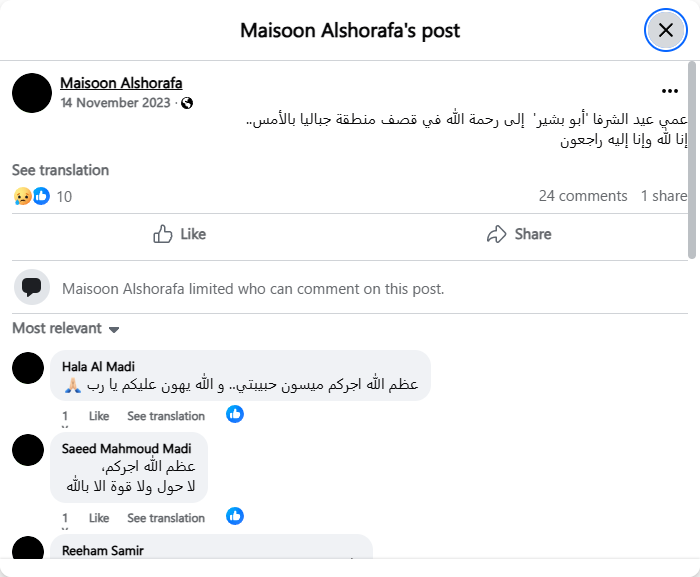Open the 14 November 2023 timestamp link
The height and width of the screenshot is (577, 700).
coord(117,103)
